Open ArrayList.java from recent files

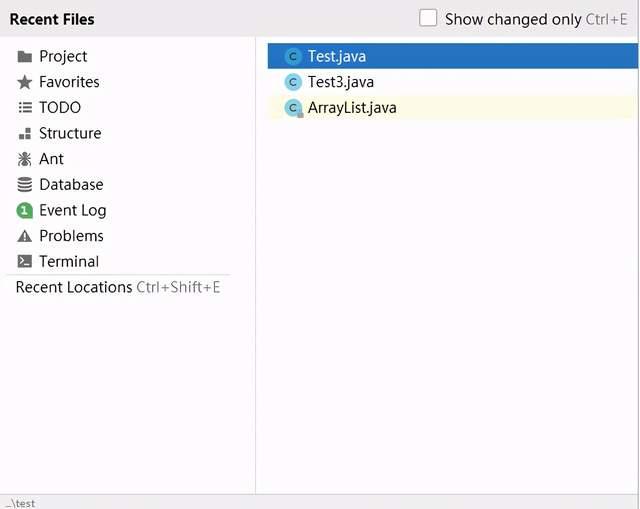coord(452,108)
